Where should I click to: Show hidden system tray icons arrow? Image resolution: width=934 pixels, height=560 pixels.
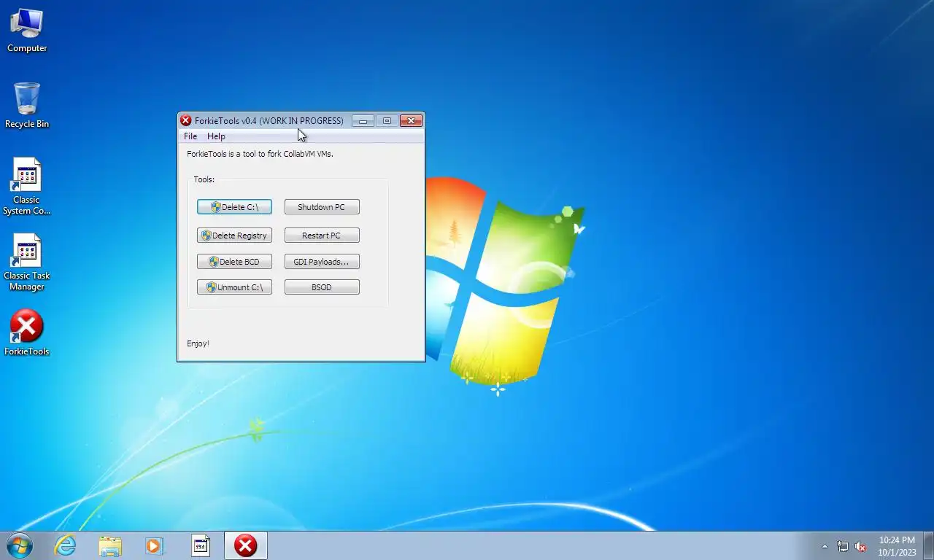[825, 546]
